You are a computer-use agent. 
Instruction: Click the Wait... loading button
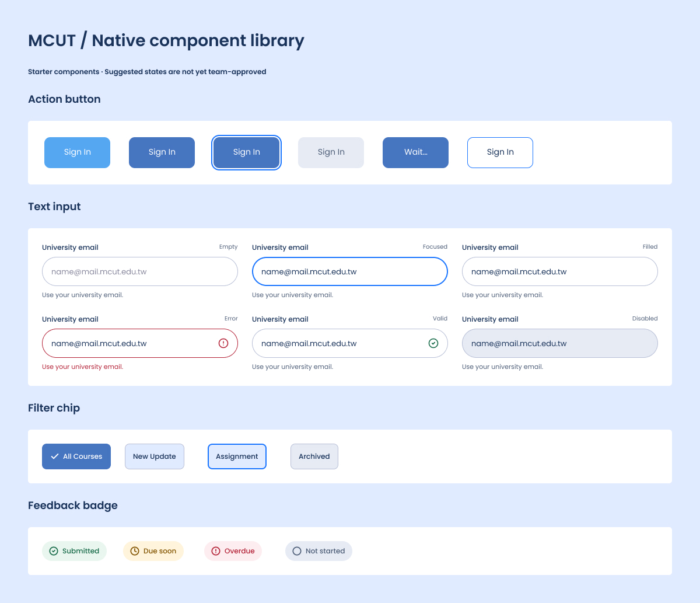tap(415, 152)
